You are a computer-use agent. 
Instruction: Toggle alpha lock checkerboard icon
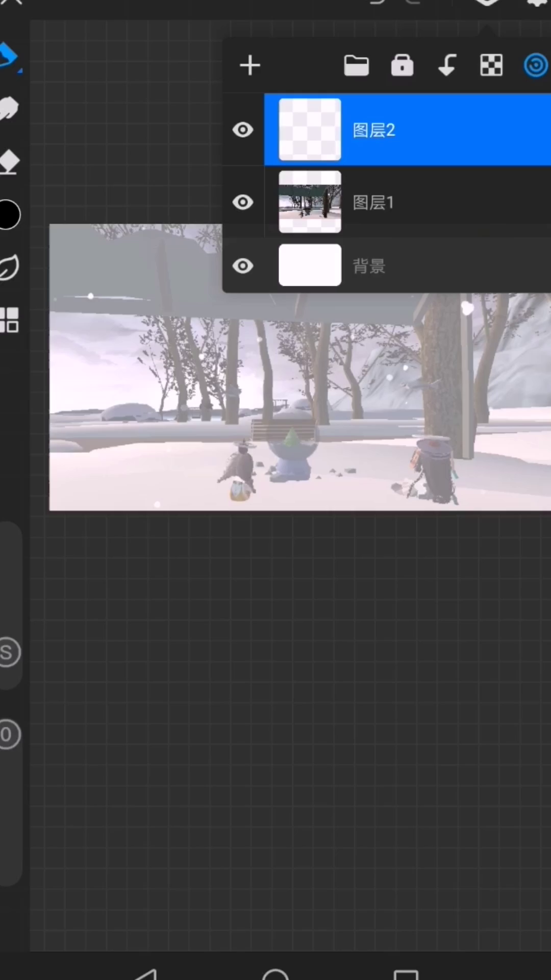[491, 66]
